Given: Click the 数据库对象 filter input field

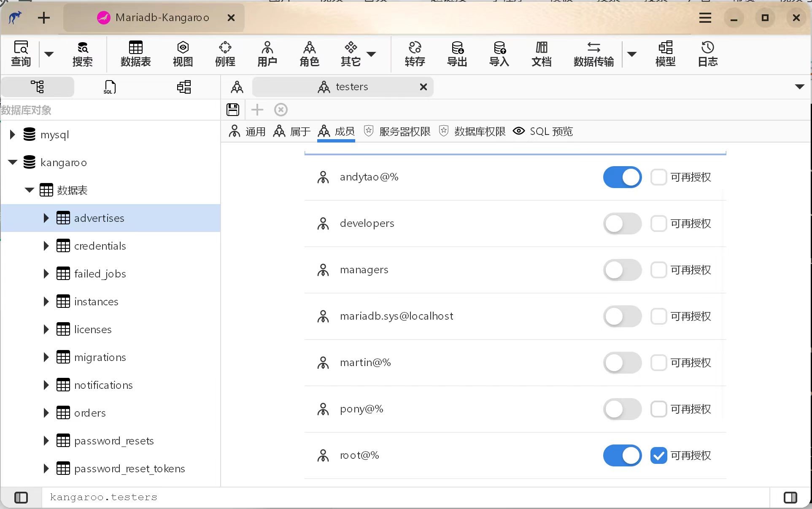Looking at the screenshot, I should point(110,110).
